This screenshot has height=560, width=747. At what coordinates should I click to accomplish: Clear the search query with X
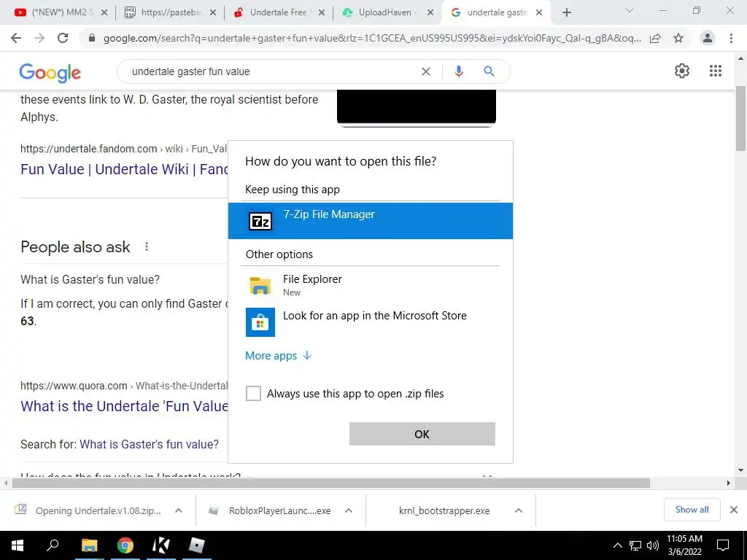point(426,71)
